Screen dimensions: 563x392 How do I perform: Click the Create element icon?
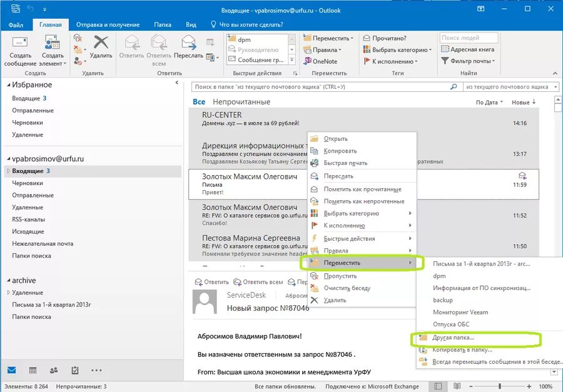click(52, 43)
